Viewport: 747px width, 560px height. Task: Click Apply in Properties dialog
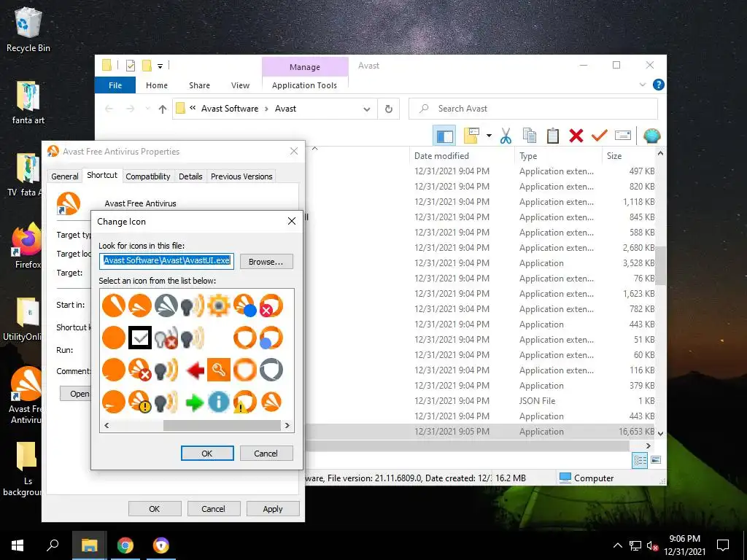coord(273,508)
